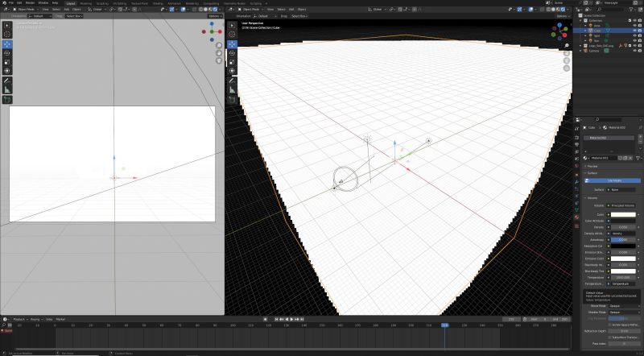
Task: Toggle render camera icon for Camera row
Action: click(640, 51)
